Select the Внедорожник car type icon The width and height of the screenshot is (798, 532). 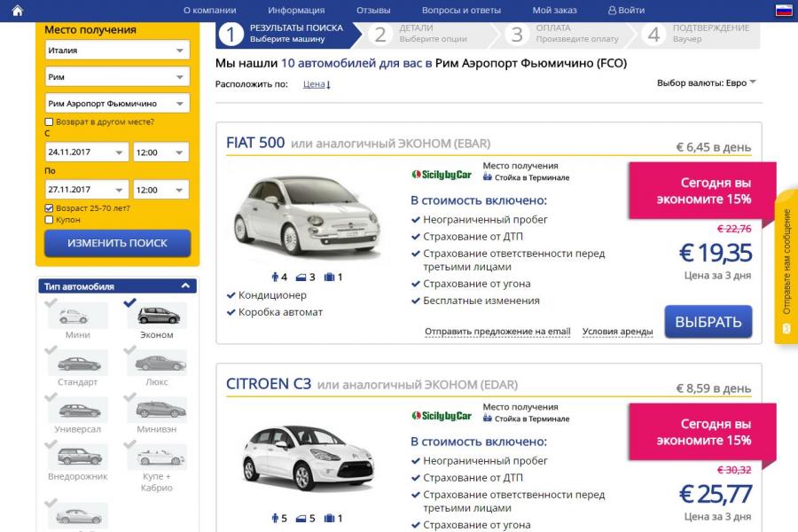pos(78,457)
